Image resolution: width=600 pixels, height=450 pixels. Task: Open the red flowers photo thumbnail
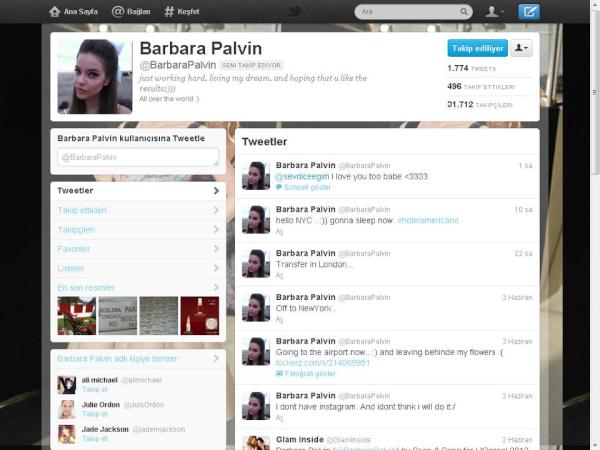tap(77, 316)
